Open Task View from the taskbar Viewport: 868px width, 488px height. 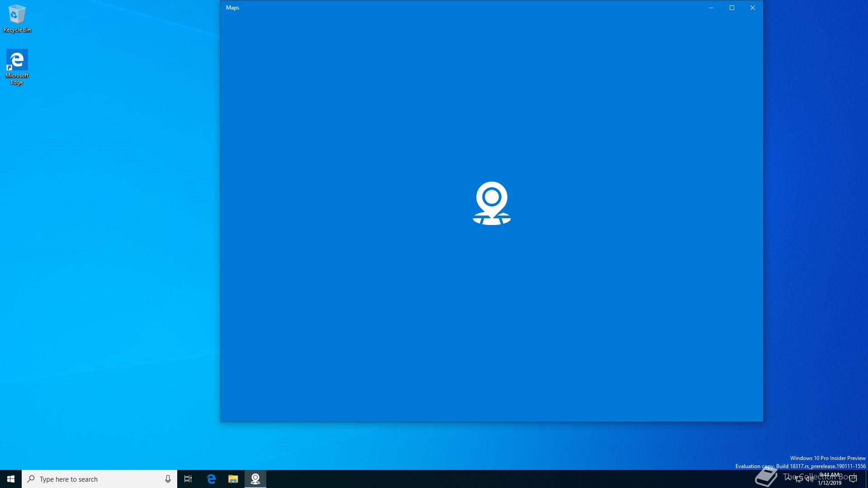click(x=188, y=479)
